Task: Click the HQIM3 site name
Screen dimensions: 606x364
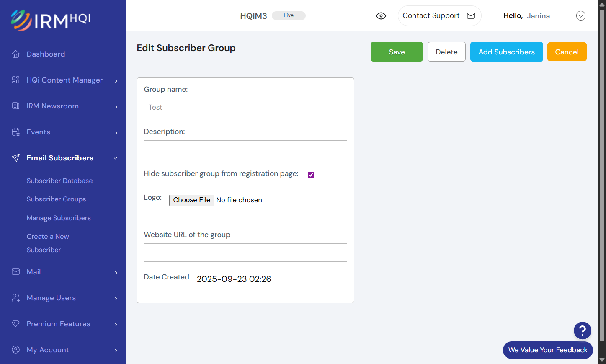Action: tap(253, 16)
